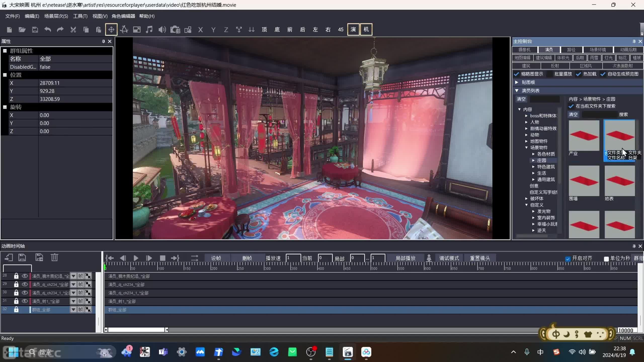Open the 场景层次(S) menu

pyautogui.click(x=56, y=16)
